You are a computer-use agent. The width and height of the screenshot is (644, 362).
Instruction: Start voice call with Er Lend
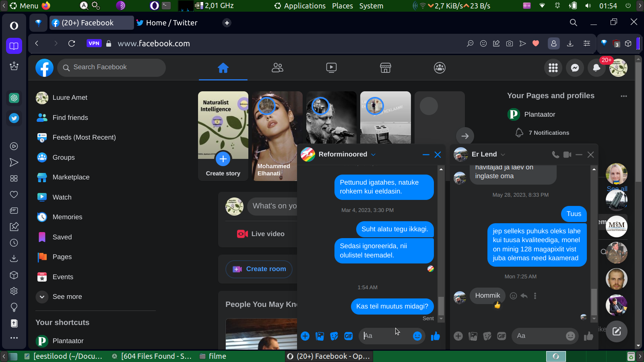tap(555, 154)
